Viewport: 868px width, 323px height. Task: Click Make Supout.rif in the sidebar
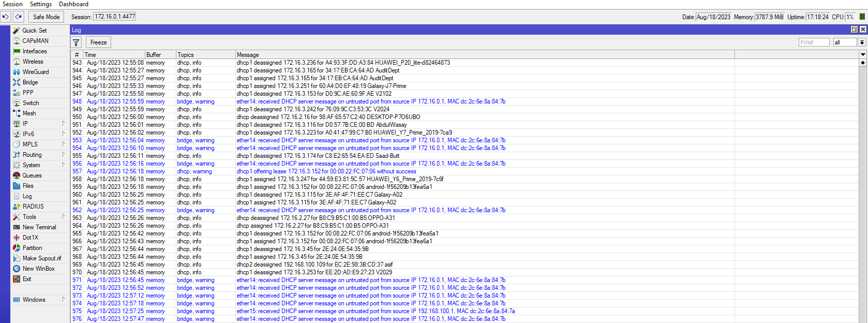pyautogui.click(x=41, y=258)
